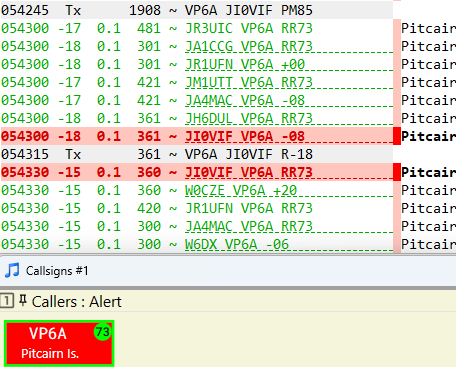The height and width of the screenshot is (367, 456).
Task: Click the boxed number 1 panel icon
Action: [x=7, y=301]
